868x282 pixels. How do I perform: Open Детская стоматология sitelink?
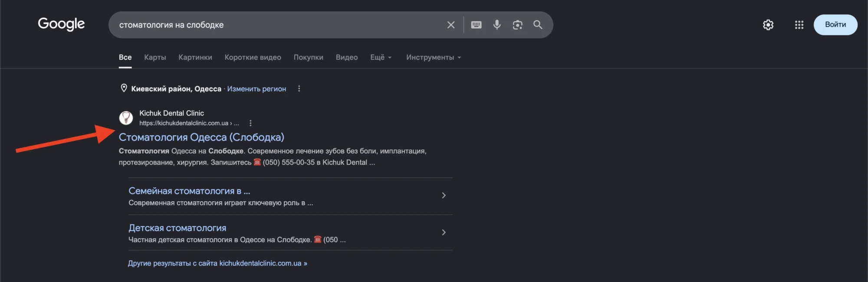pyautogui.click(x=177, y=228)
